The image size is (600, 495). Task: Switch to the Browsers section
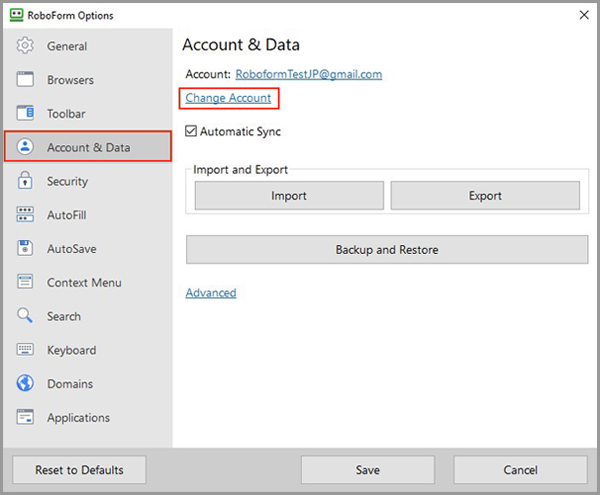pyautogui.click(x=88, y=80)
